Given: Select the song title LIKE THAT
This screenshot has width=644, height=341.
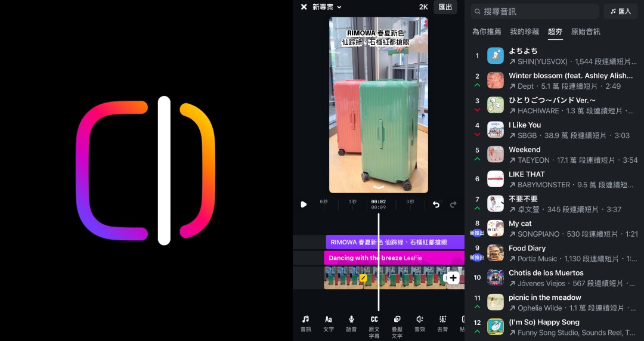Looking at the screenshot, I should (527, 174).
